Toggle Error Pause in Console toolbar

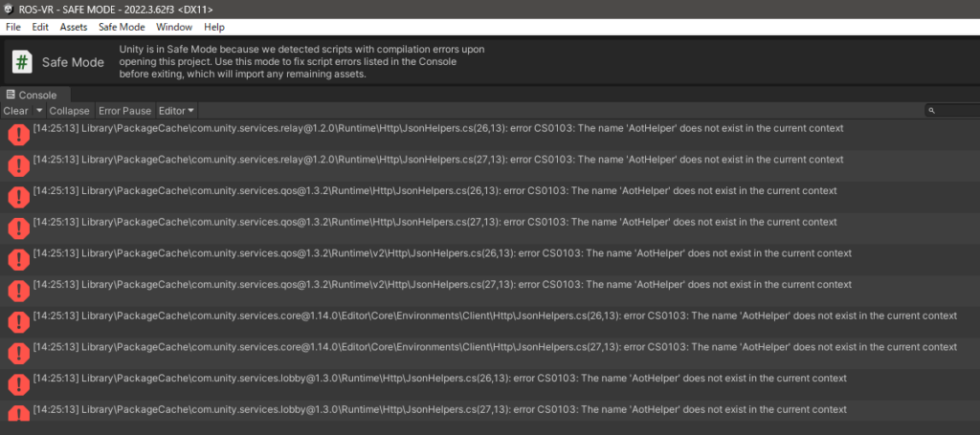pos(124,111)
